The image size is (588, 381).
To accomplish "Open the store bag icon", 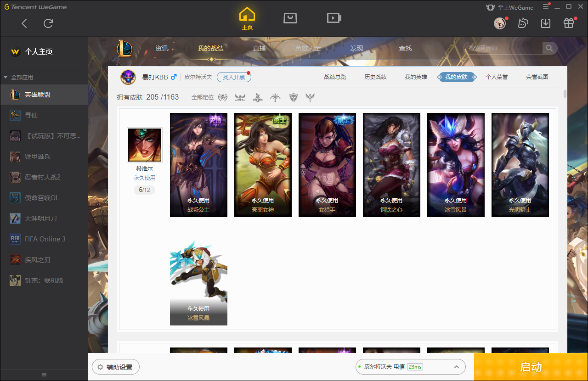I will 290,18.
